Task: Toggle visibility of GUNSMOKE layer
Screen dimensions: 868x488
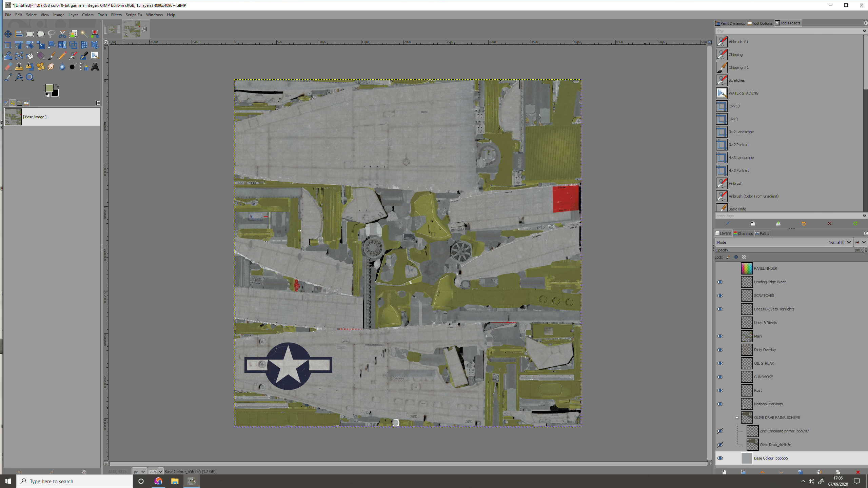Action: [720, 377]
